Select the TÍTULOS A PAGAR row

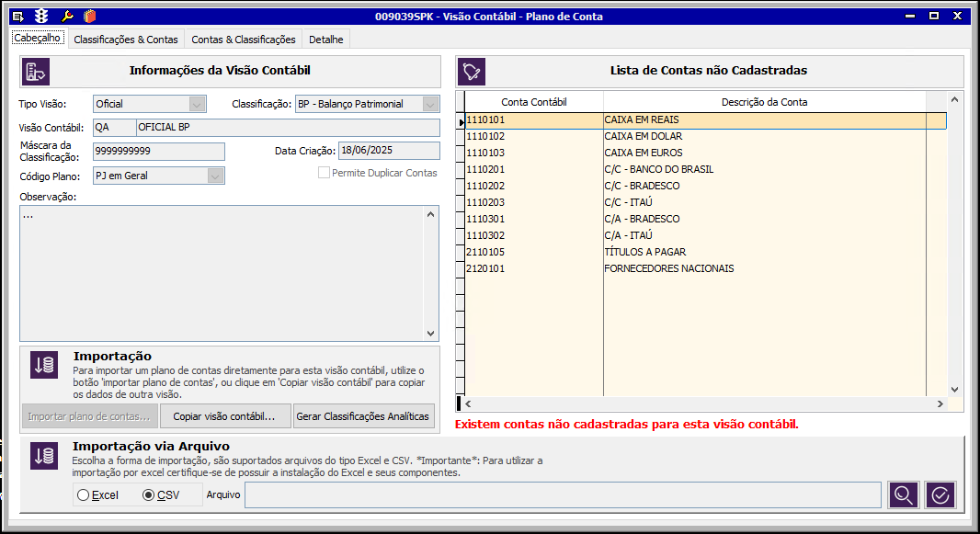(x=706, y=253)
